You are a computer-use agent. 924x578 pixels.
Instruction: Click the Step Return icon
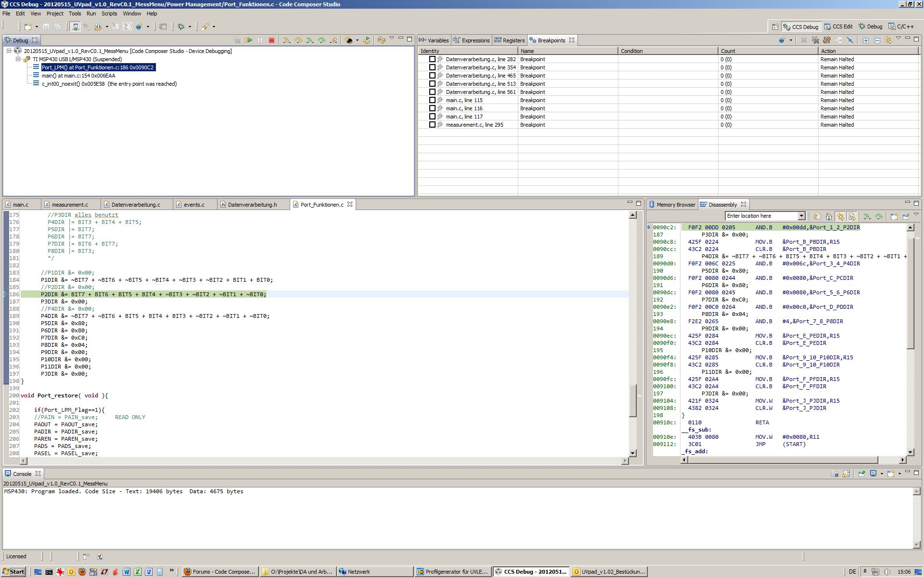click(333, 40)
